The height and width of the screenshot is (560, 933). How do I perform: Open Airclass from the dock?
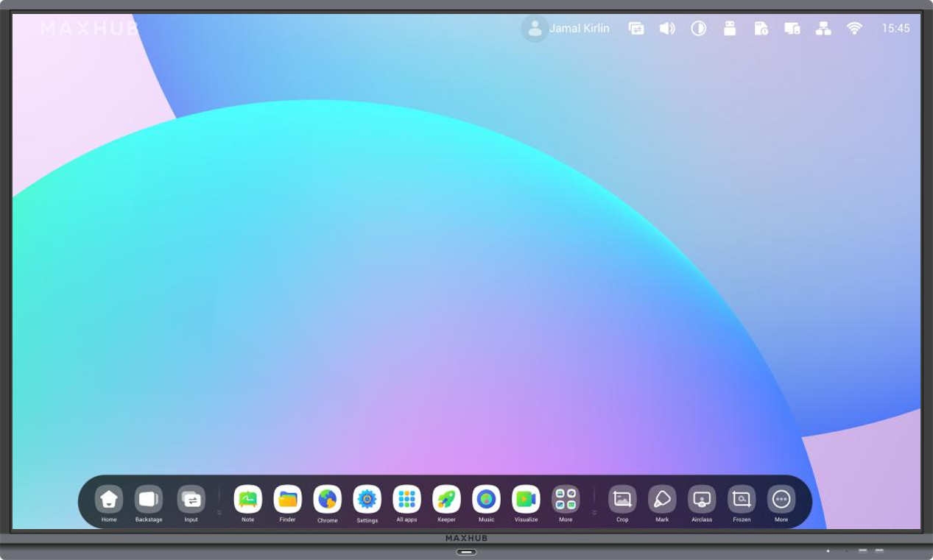[702, 499]
